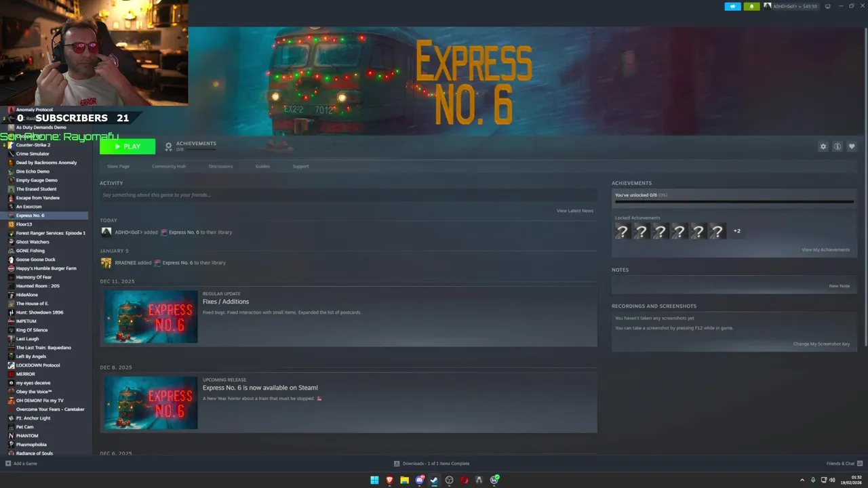The height and width of the screenshot is (488, 868).
Task: Open Brave browser from taskbar
Action: pyautogui.click(x=389, y=480)
